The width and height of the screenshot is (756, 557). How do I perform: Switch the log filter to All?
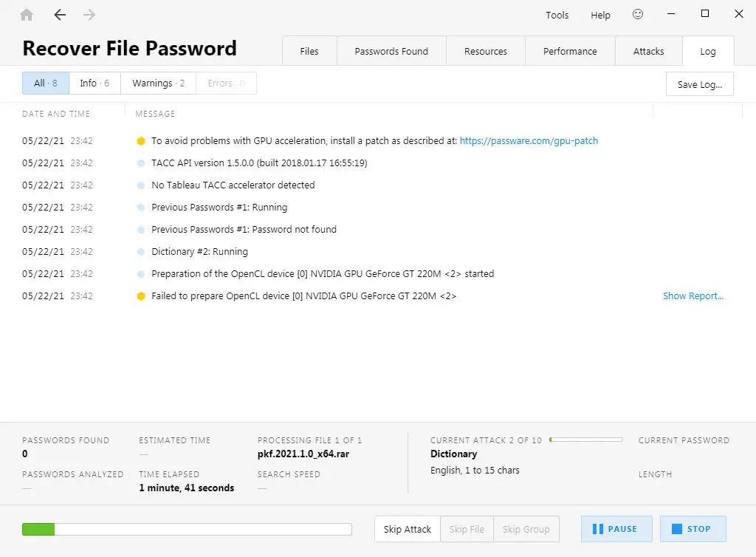[45, 83]
